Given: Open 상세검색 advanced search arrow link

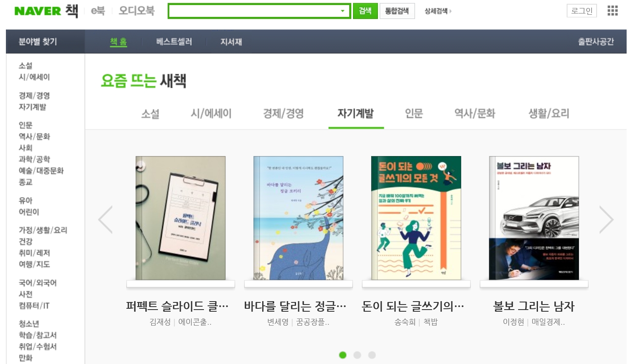Looking at the screenshot, I should click(438, 11).
